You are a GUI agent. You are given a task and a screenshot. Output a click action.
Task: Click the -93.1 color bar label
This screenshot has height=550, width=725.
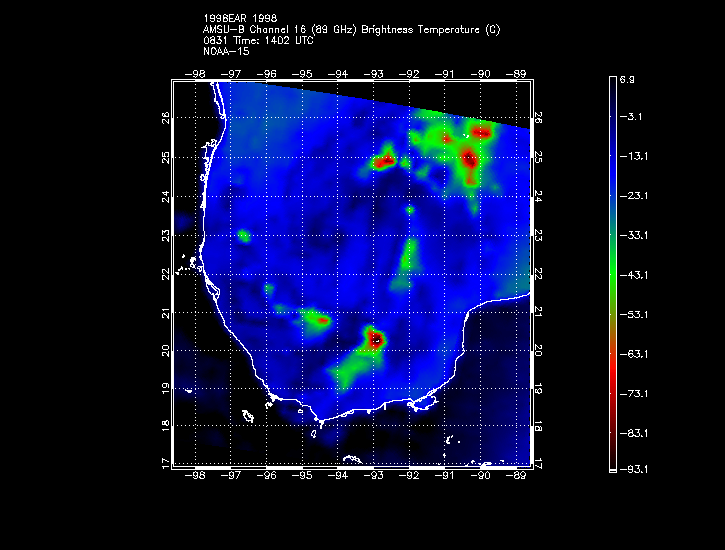click(638, 468)
